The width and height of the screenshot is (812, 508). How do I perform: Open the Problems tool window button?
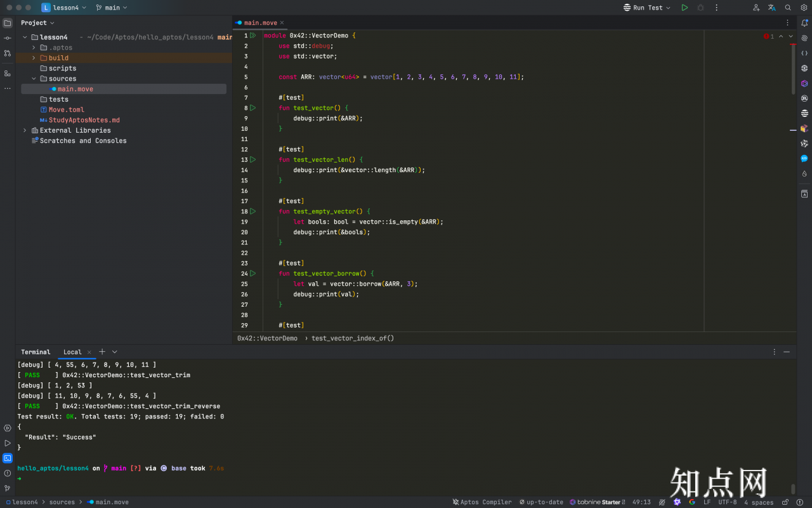8,473
